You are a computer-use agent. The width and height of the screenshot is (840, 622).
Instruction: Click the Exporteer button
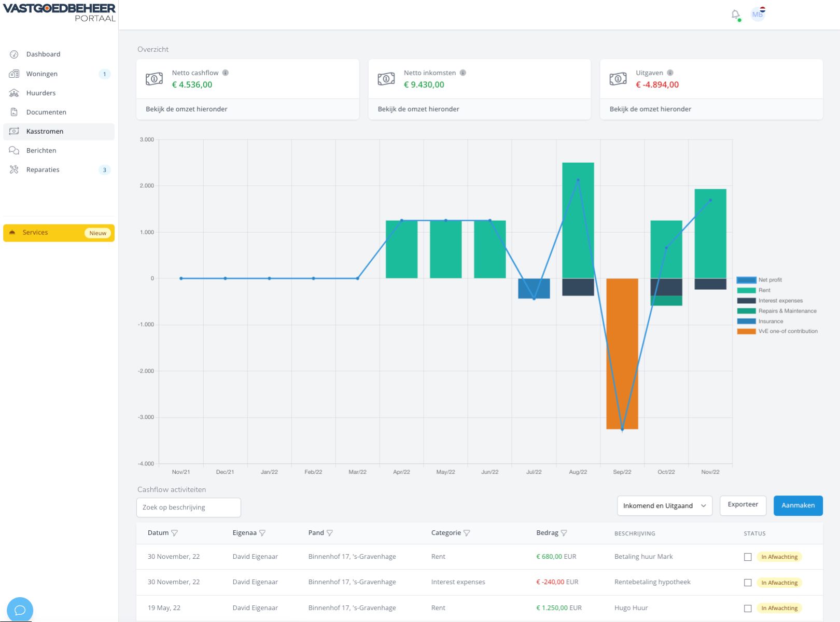743,505
